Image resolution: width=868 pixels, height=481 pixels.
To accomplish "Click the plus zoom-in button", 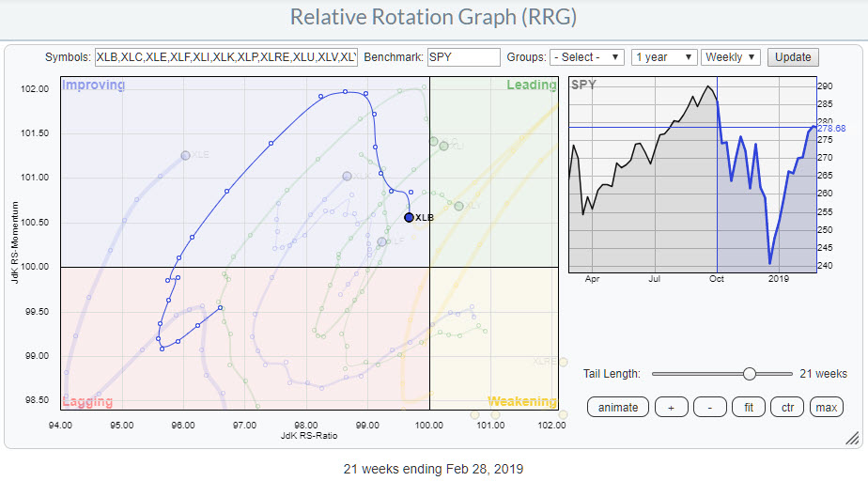I will pos(671,408).
